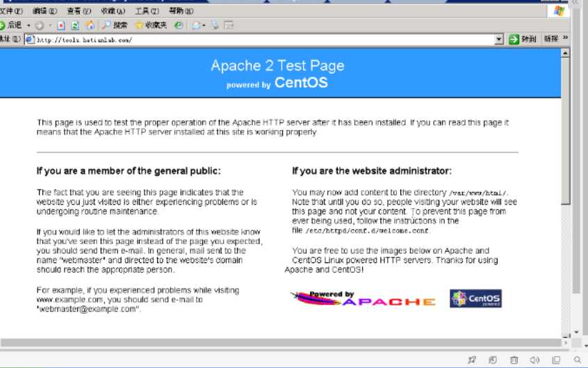Open the File (文件) menu
This screenshot has height=368, width=588.
(11, 11)
